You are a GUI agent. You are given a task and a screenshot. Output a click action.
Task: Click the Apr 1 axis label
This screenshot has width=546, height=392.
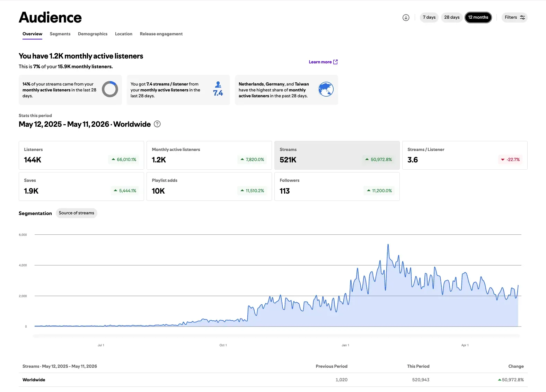point(465,345)
